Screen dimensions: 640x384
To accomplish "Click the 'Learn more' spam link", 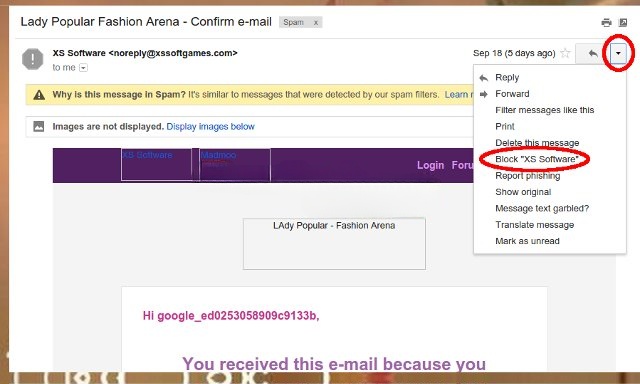I will (459, 95).
